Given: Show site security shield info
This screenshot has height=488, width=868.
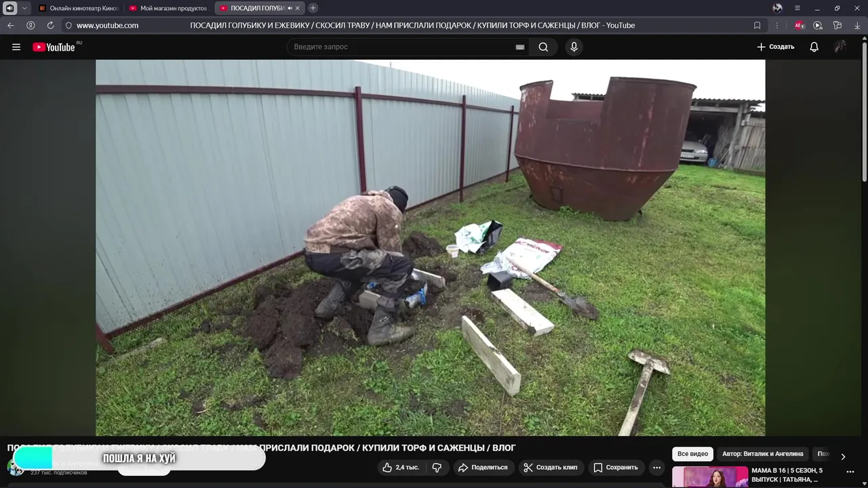Looking at the screenshot, I should click(68, 25).
